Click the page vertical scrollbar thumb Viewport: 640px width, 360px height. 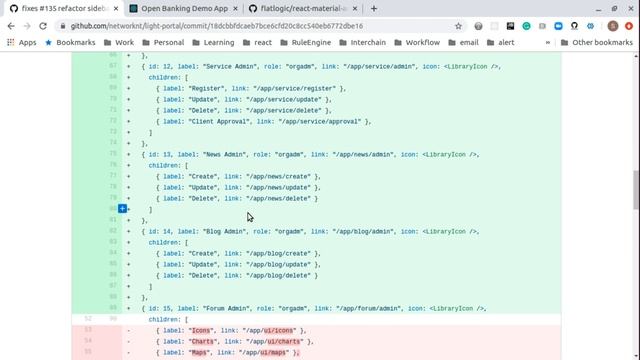point(636,190)
